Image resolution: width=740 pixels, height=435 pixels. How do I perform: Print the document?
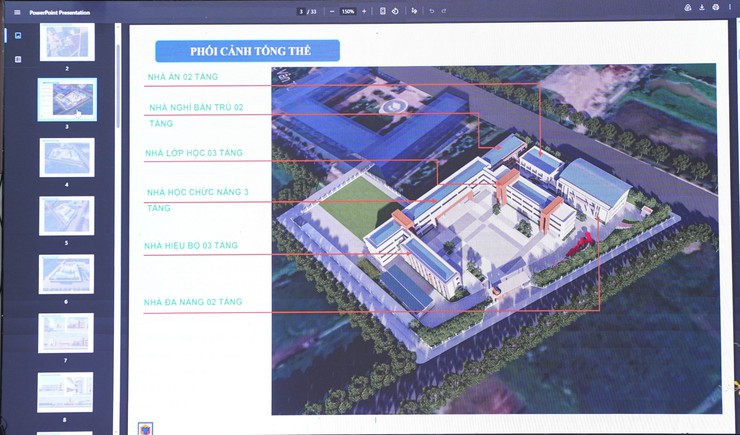(716, 7)
